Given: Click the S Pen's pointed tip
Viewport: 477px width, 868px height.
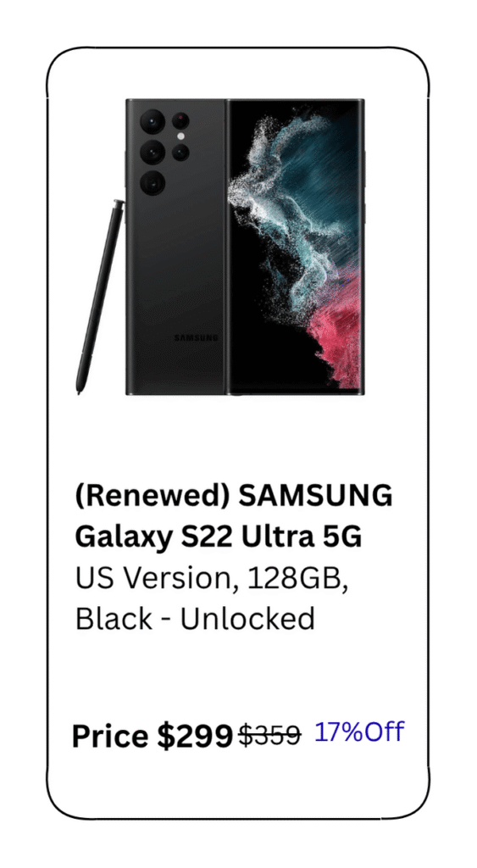Looking at the screenshot, I should tap(79, 391).
